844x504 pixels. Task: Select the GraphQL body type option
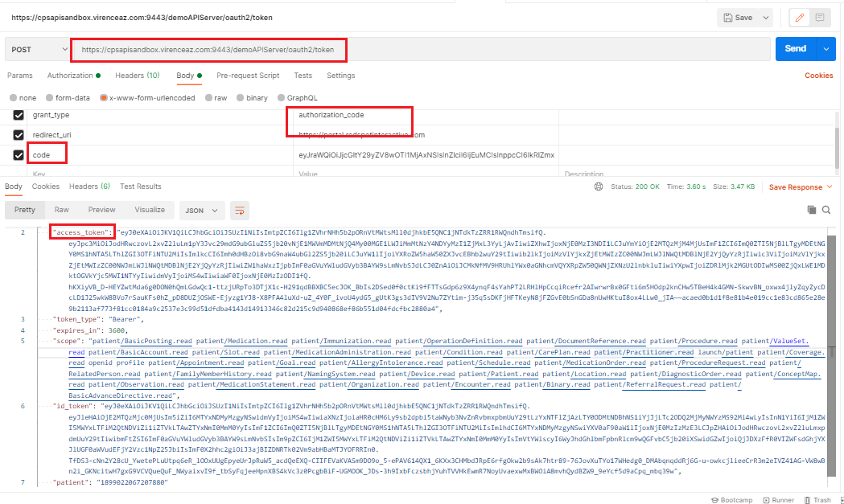point(280,97)
